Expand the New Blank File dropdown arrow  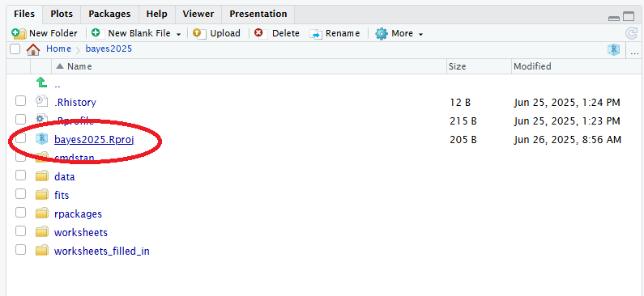click(179, 34)
